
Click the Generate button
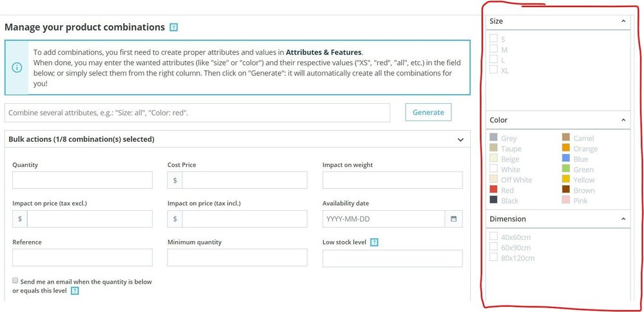428,112
